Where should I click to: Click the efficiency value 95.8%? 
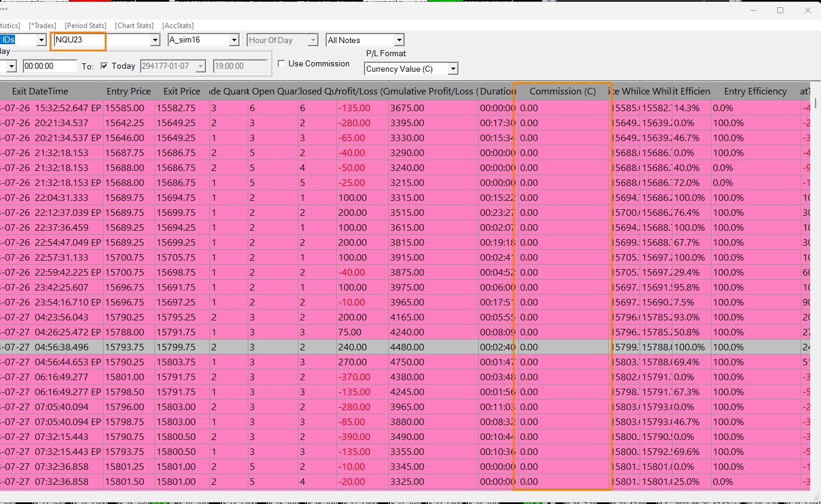pyautogui.click(x=687, y=288)
